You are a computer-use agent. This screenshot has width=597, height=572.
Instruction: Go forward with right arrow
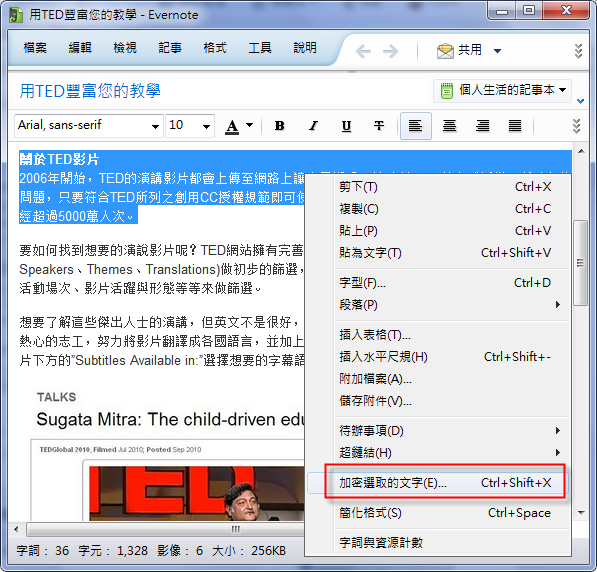(x=391, y=51)
